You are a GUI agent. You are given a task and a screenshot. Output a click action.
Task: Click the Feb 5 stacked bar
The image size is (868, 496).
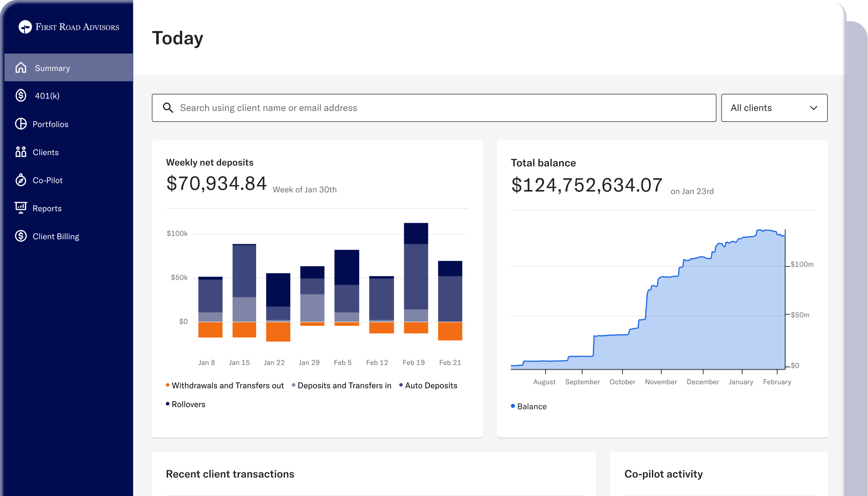pyautogui.click(x=347, y=288)
